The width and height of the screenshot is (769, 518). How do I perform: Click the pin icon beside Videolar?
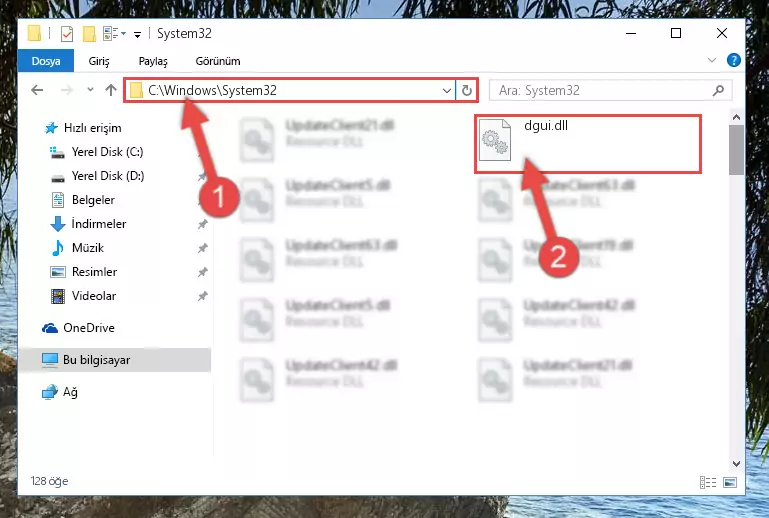(202, 296)
